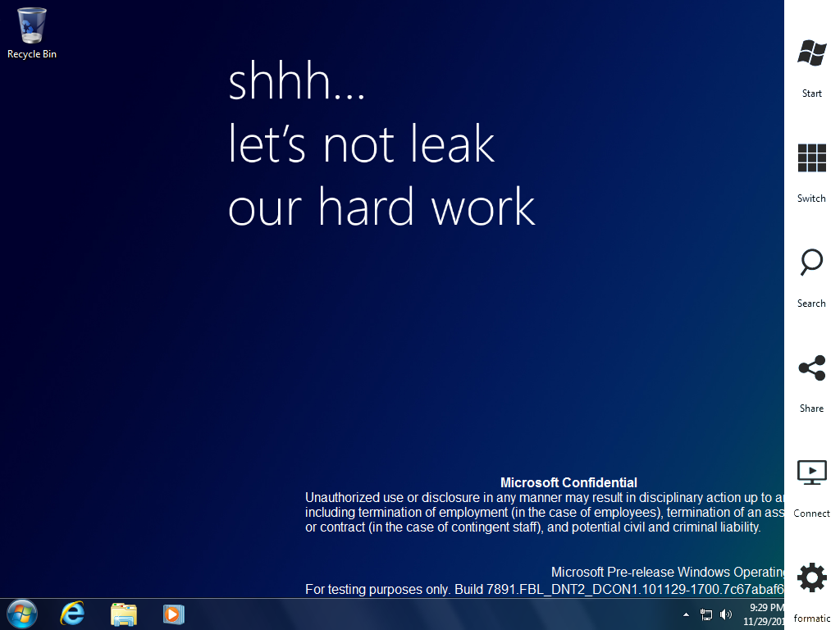
Task: Click the network tray icon
Action: pyautogui.click(x=706, y=614)
